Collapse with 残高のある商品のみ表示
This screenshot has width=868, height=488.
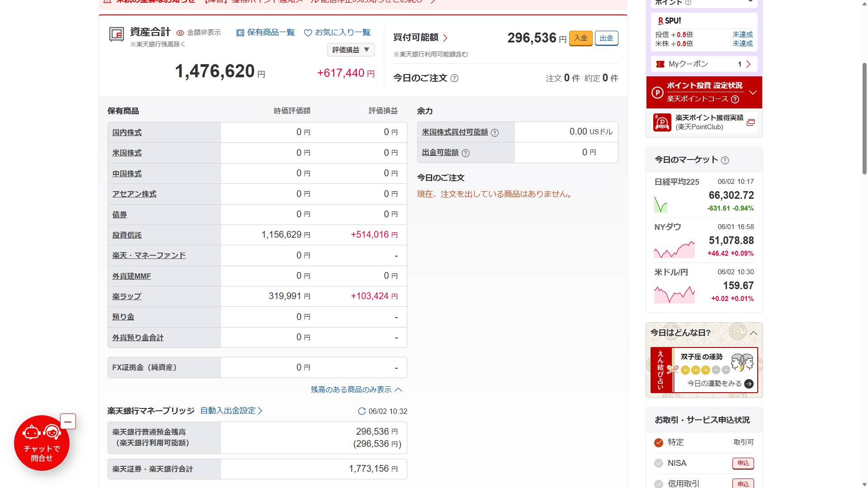(x=356, y=389)
